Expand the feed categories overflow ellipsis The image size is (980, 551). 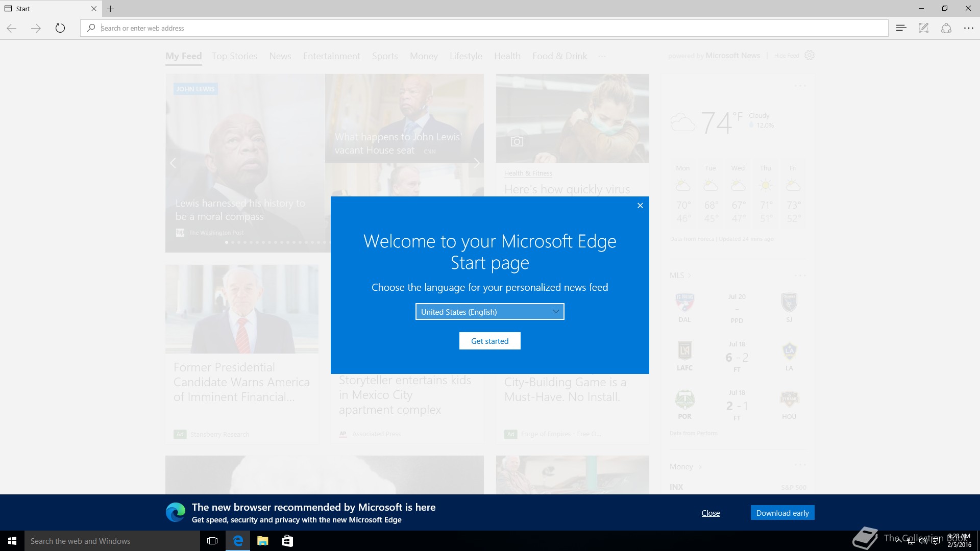(602, 56)
